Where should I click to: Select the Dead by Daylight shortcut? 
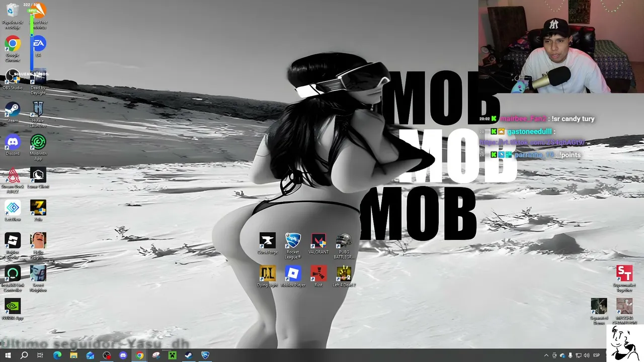[38, 82]
